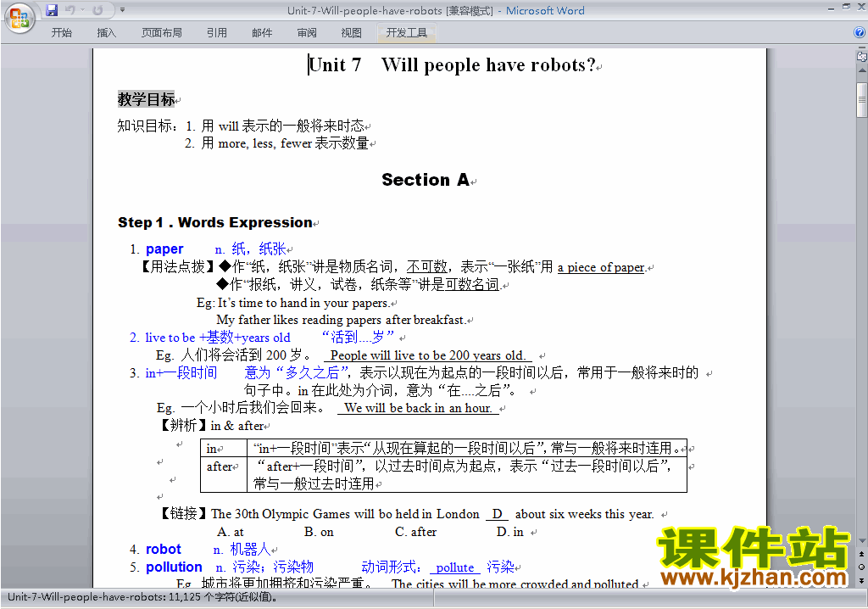Viewport: 868px width, 609px height.
Task: Click the Redo icon in Quick Access Toolbar
Action: point(97,10)
